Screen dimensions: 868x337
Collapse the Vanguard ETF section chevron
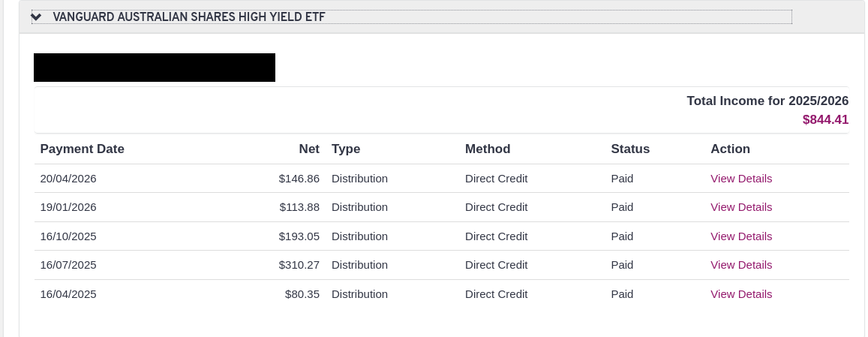[36, 17]
